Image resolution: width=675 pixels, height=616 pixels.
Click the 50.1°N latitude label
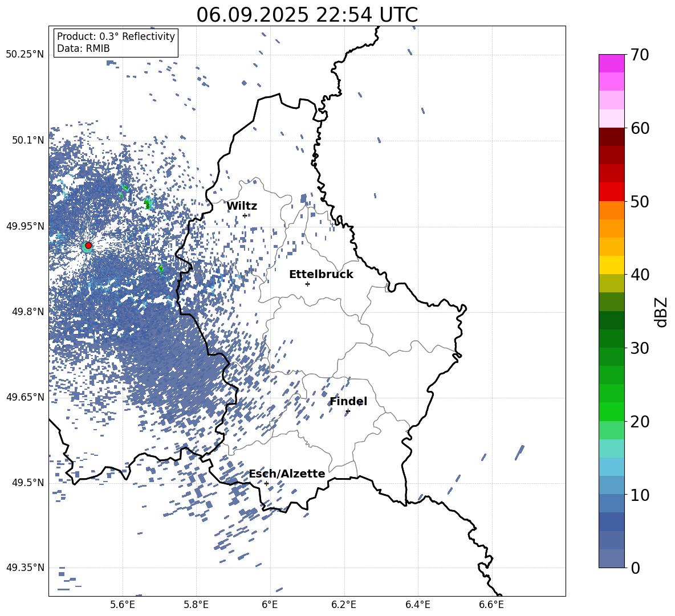[28, 140]
